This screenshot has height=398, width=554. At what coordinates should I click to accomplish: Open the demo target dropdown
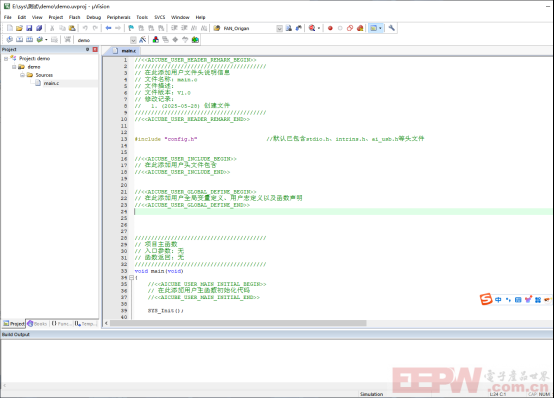pos(133,40)
